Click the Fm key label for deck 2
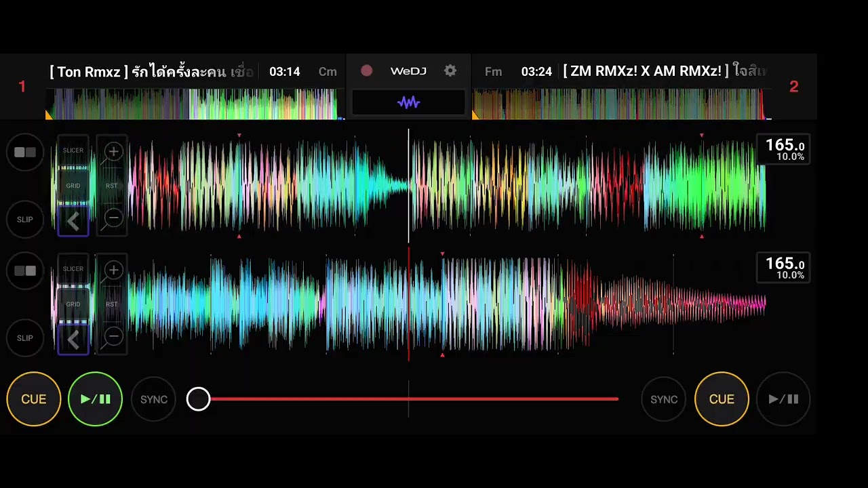Screen dimensions: 868x488 point(493,72)
